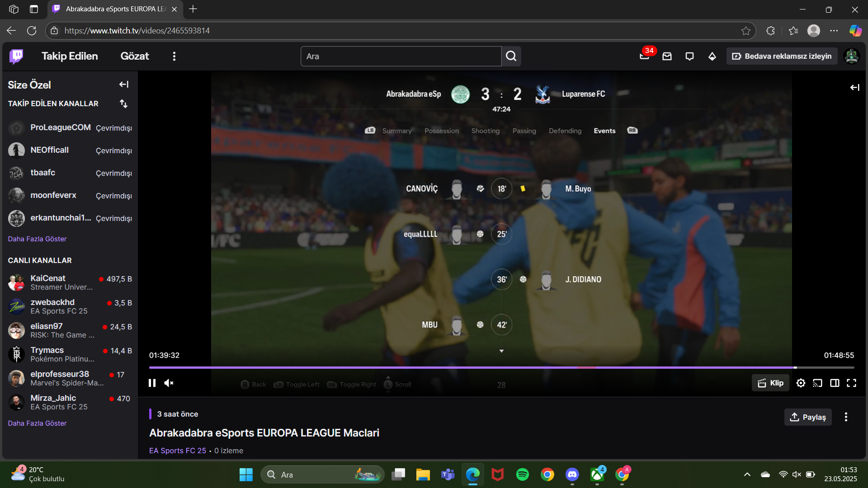Click the video progress bar handle
Screen dimensions: 868x488
(x=795, y=367)
